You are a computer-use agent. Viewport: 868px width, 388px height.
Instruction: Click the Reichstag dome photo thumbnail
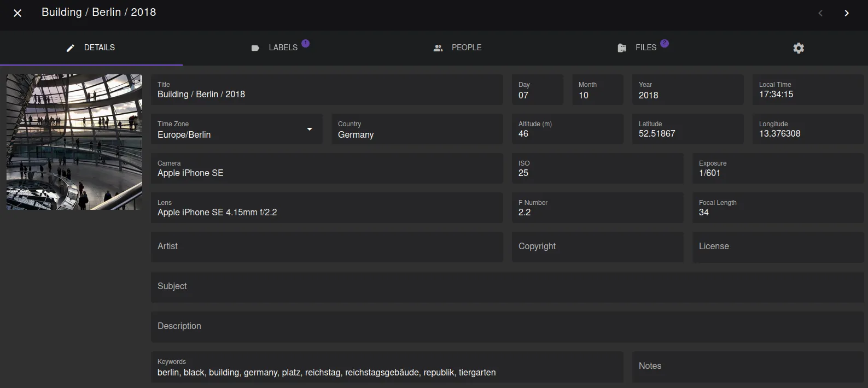click(74, 142)
